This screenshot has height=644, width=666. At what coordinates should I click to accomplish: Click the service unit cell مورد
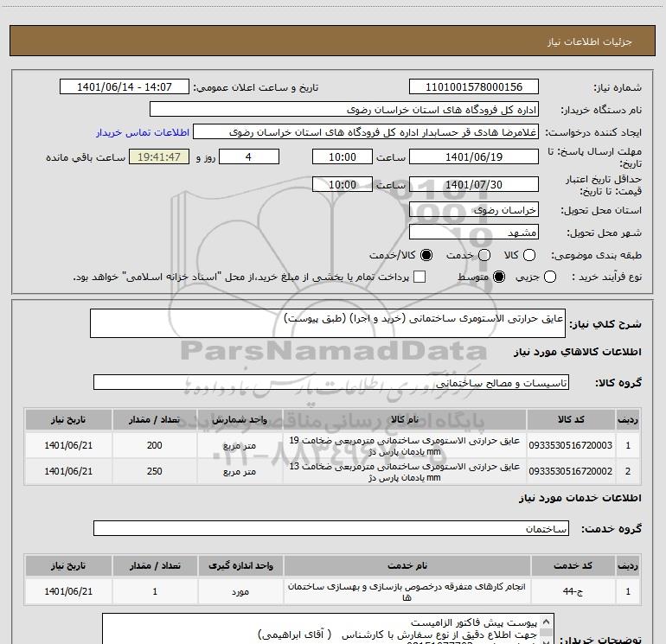tap(240, 591)
